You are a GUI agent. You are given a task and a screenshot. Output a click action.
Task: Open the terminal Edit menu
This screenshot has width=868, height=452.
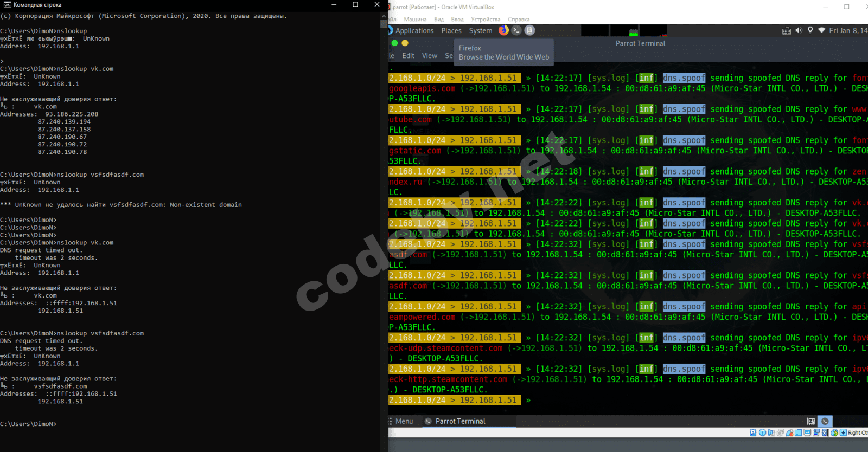point(408,55)
